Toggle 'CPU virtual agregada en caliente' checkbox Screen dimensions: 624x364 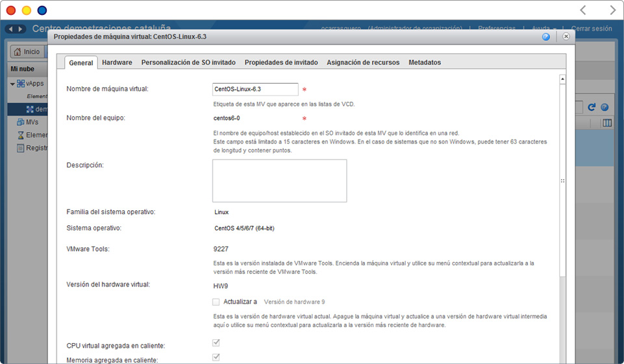pos(216,343)
